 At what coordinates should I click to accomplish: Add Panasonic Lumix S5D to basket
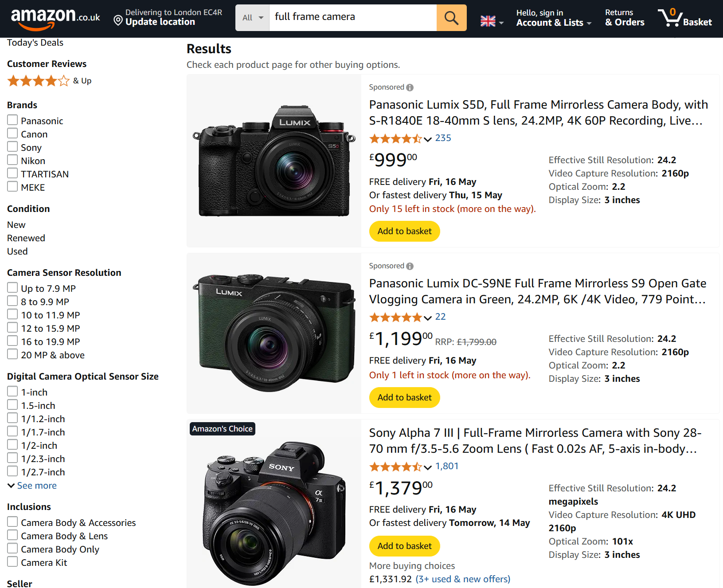pos(404,231)
